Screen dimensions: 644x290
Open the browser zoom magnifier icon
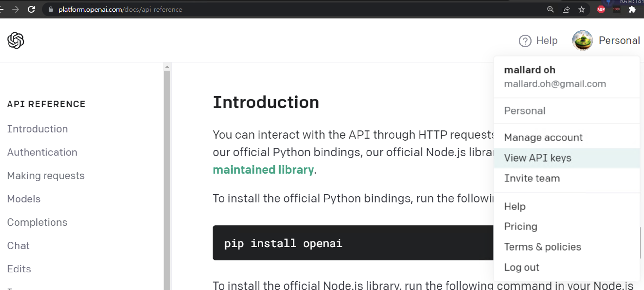coord(550,9)
